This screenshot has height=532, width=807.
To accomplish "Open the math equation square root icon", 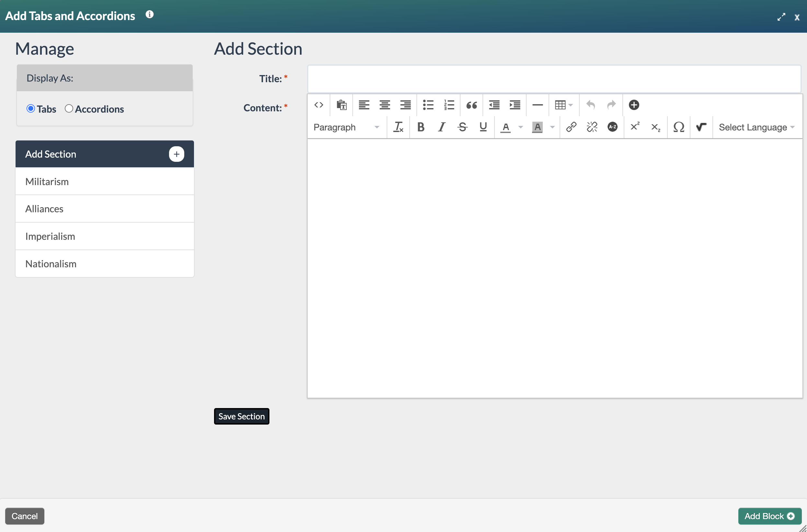I will click(x=701, y=127).
